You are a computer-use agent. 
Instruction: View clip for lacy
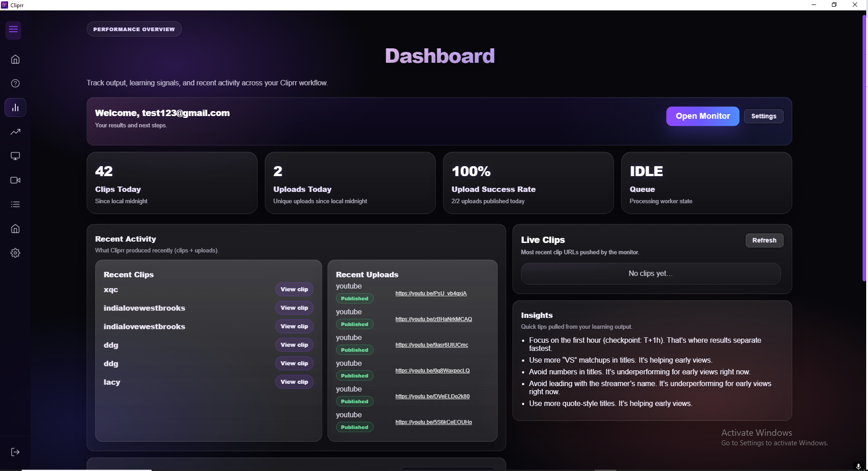[294, 382]
